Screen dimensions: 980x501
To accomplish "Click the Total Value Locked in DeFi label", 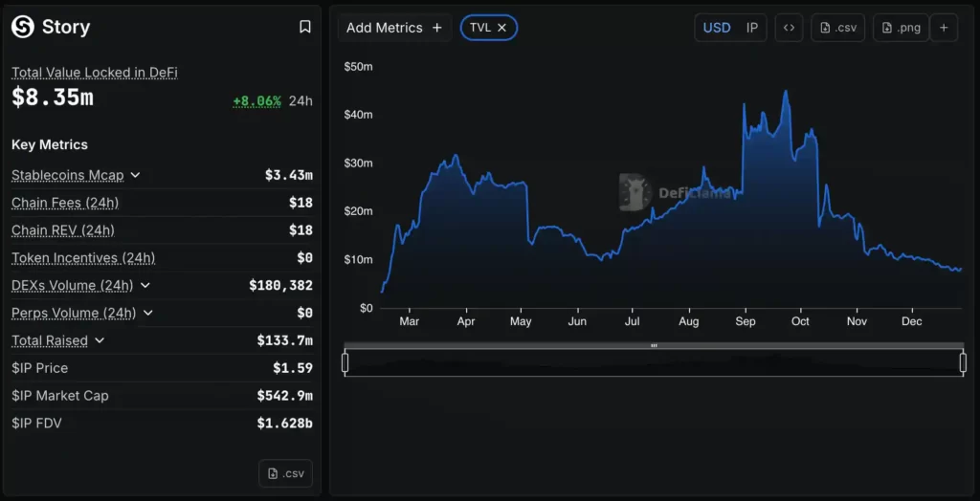I will tap(95, 73).
